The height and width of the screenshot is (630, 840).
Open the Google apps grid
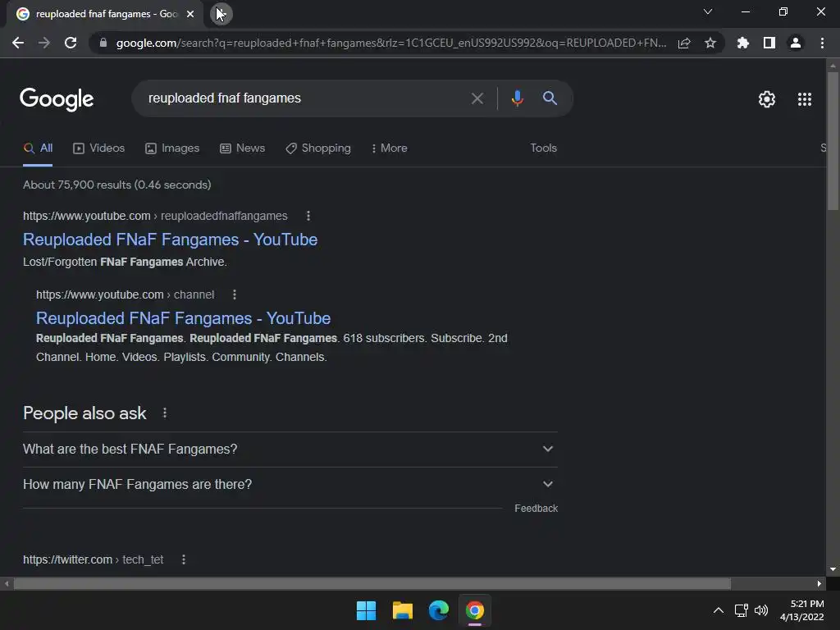pos(805,99)
